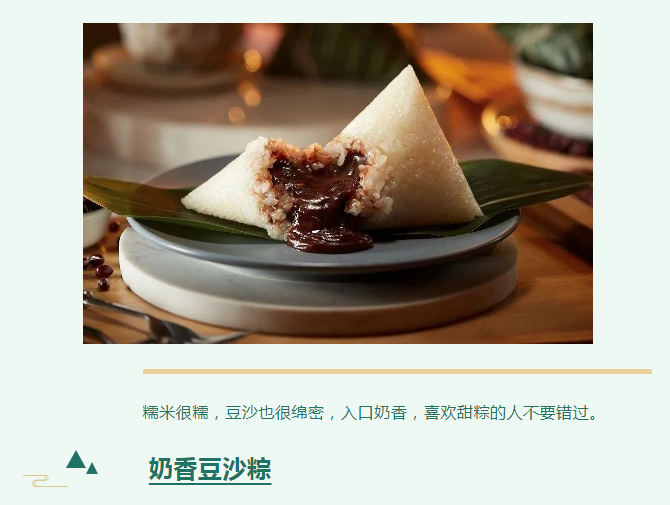
Task: Click the underline beneath 奶香豆沙粽
Action: coord(210,484)
